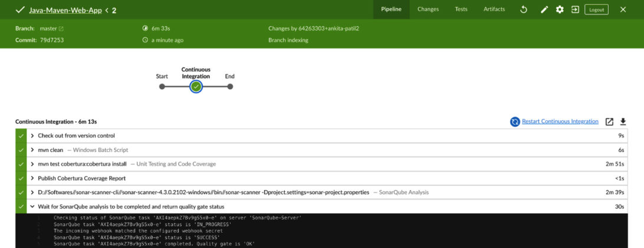Expand 'Publish Cobertura Coverage Report' step

pyautogui.click(x=33, y=178)
